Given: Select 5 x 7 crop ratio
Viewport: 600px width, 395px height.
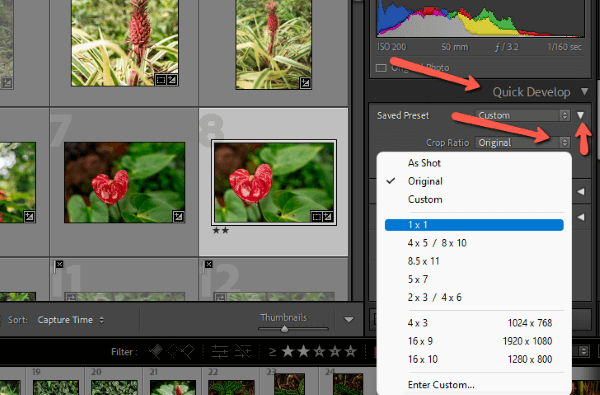Looking at the screenshot, I should tap(474, 279).
